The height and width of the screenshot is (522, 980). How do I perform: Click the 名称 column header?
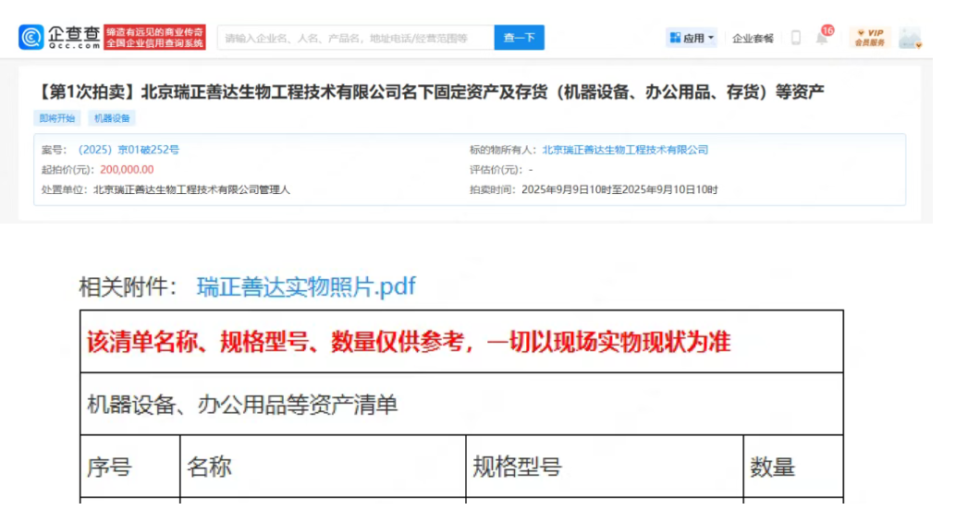323,467
